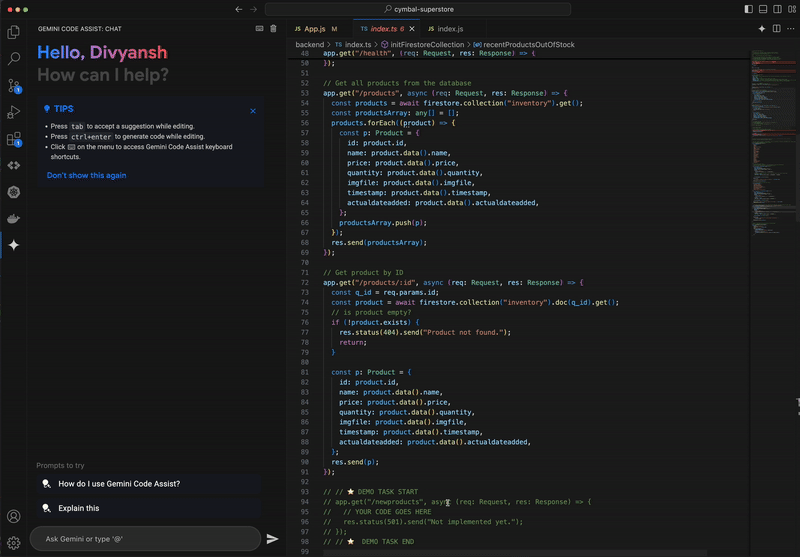
Task: Open Gemini keyboard shortcuts icon in chat header
Action: point(260,29)
